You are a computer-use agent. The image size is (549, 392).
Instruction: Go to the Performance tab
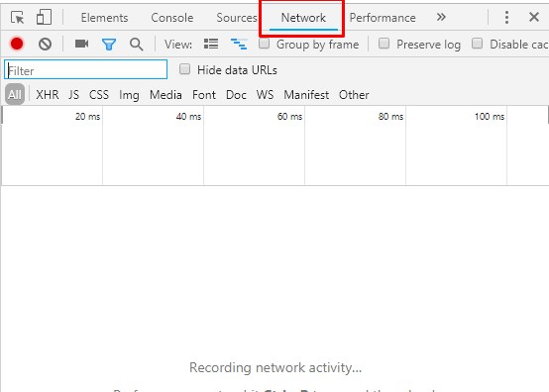(383, 18)
